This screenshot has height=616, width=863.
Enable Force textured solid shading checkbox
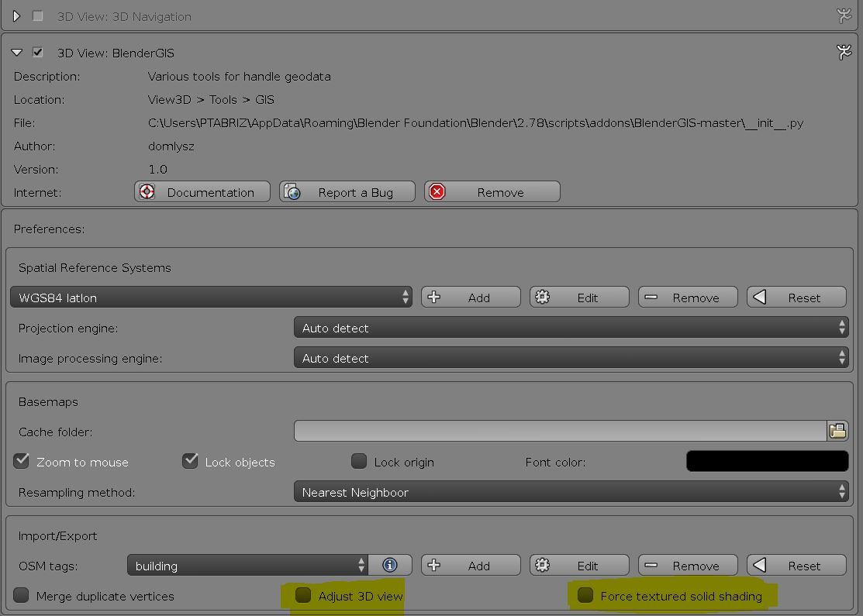click(x=585, y=595)
